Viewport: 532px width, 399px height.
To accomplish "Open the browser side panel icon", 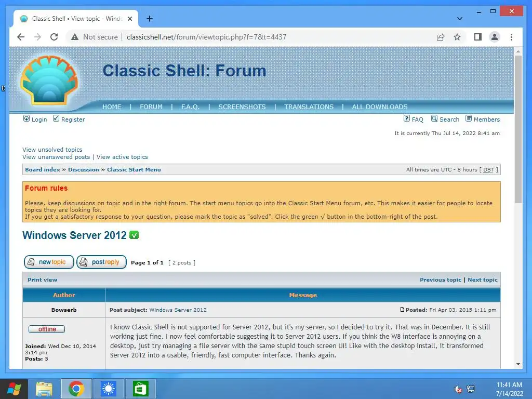I will tap(478, 37).
